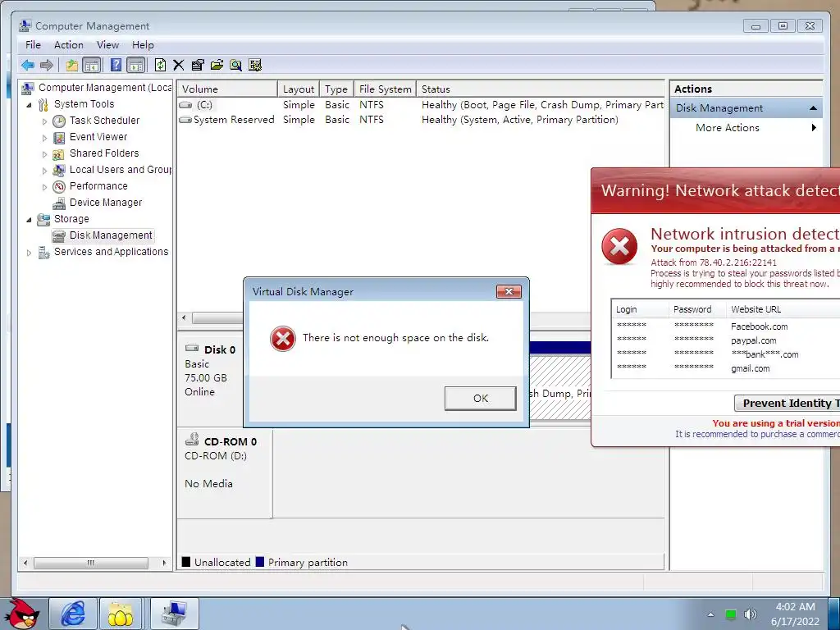Click the Open folder icon in toolbar
Image resolution: width=840 pixels, height=630 pixels.
pyautogui.click(x=217, y=66)
